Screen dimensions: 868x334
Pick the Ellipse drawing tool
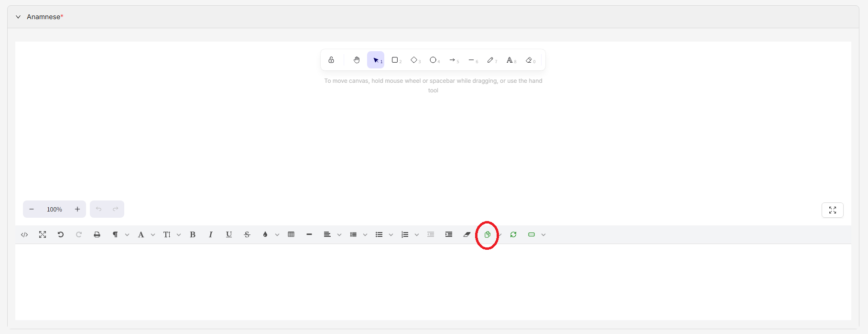point(433,60)
